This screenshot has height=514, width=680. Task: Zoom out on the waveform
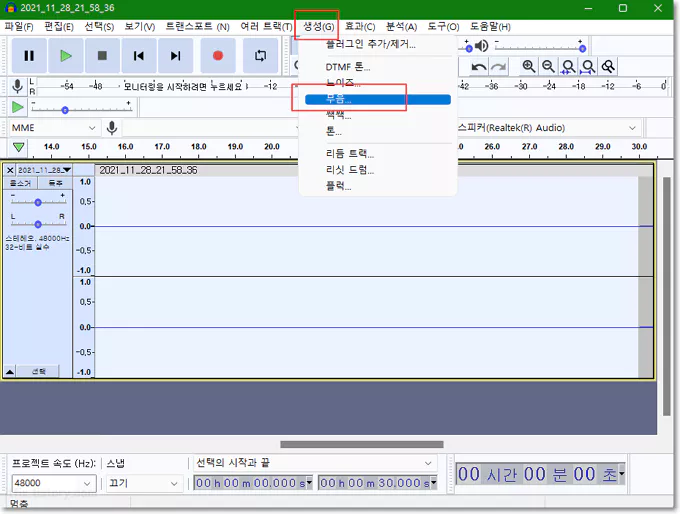pos(548,66)
